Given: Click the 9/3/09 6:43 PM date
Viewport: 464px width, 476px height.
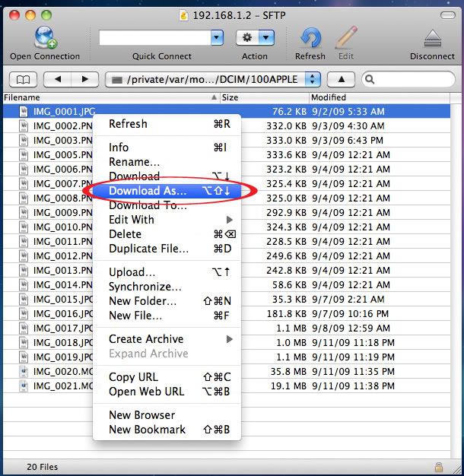Looking at the screenshot, I should coord(348,140).
